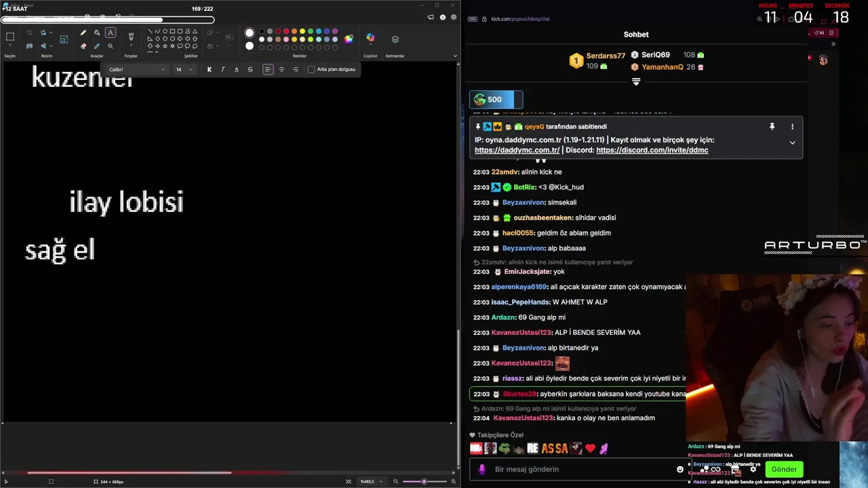Viewport: 868px width, 488px height.
Task: Unpin the pinned message pin icon
Action: click(772, 127)
